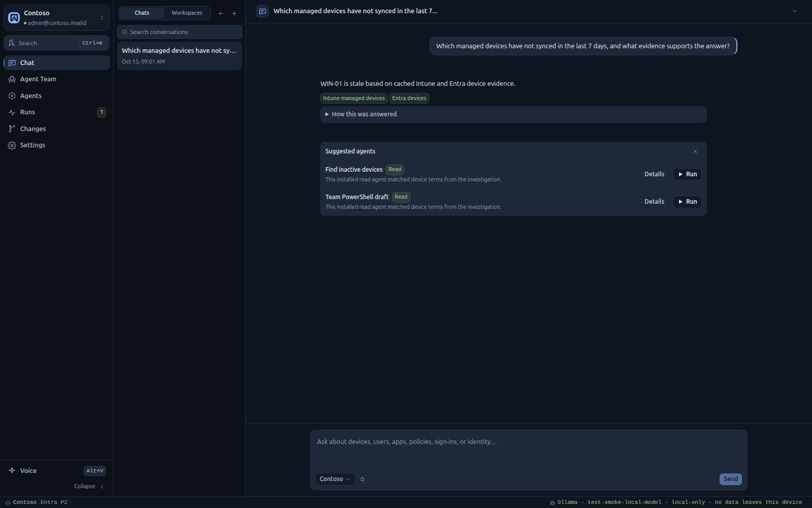The width and height of the screenshot is (812, 508).
Task: Switch to the Workspaces tab
Action: [187, 13]
